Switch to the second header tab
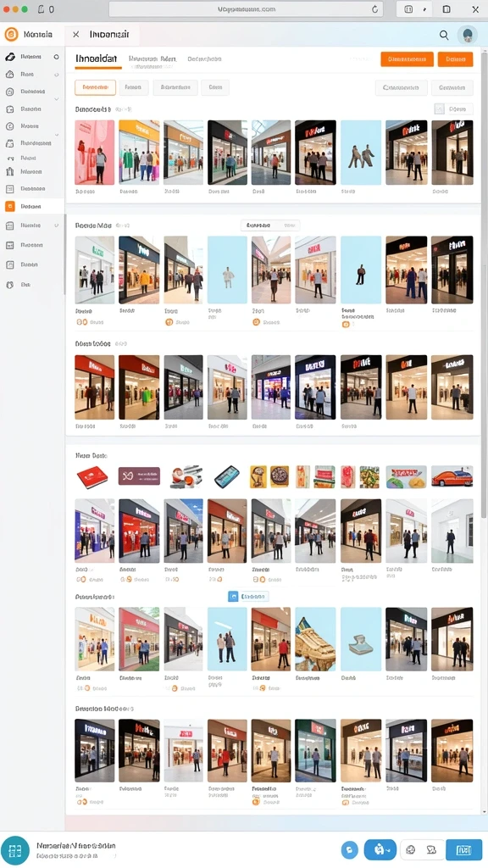The width and height of the screenshot is (488, 868). 152,58
